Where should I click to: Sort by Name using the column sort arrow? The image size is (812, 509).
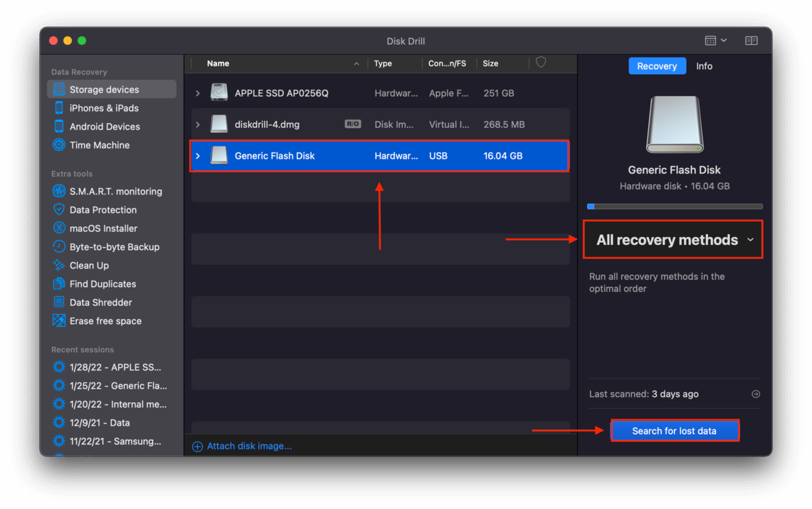357,63
